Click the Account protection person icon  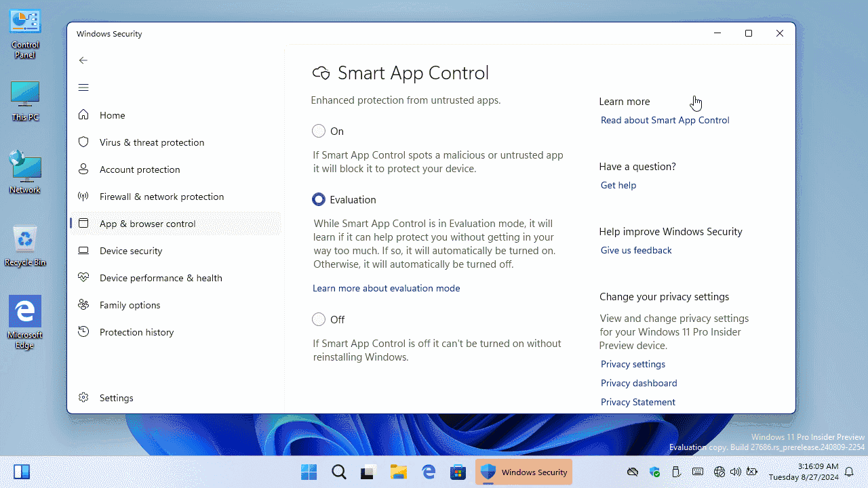[83, 169]
